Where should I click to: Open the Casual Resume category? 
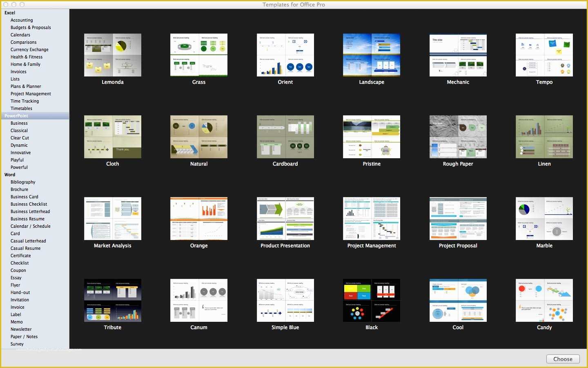point(25,248)
